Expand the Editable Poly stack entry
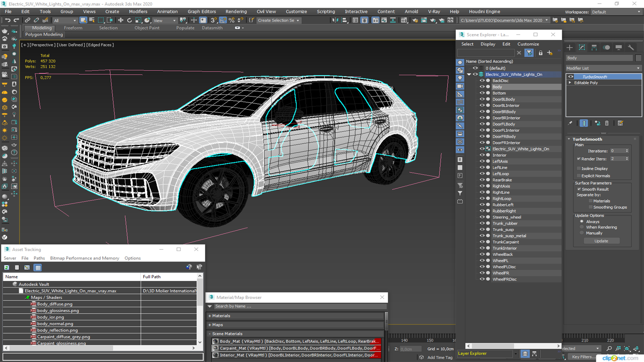This screenshot has width=644, height=362. tap(570, 83)
